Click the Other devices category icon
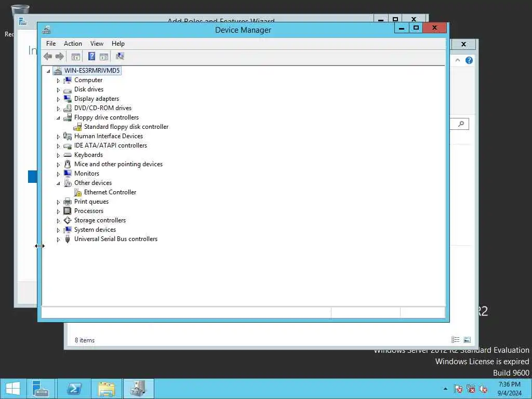This screenshot has height=399, width=532. [x=68, y=183]
